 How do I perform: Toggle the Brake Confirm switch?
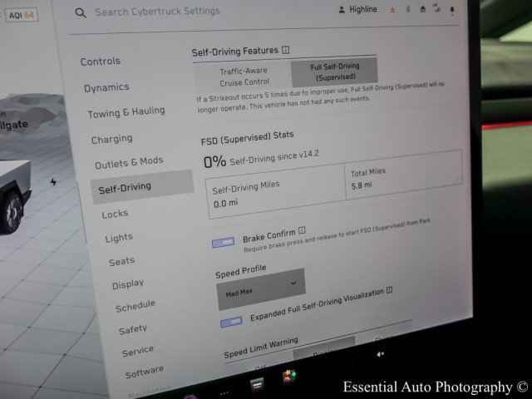223,242
